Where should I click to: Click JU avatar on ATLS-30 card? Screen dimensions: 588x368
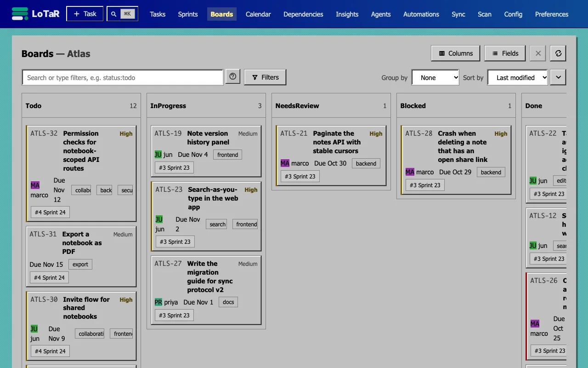coord(34,329)
